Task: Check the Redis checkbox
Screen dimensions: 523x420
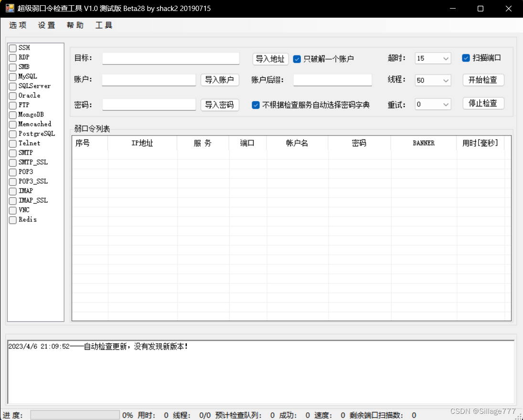Action: coord(13,220)
